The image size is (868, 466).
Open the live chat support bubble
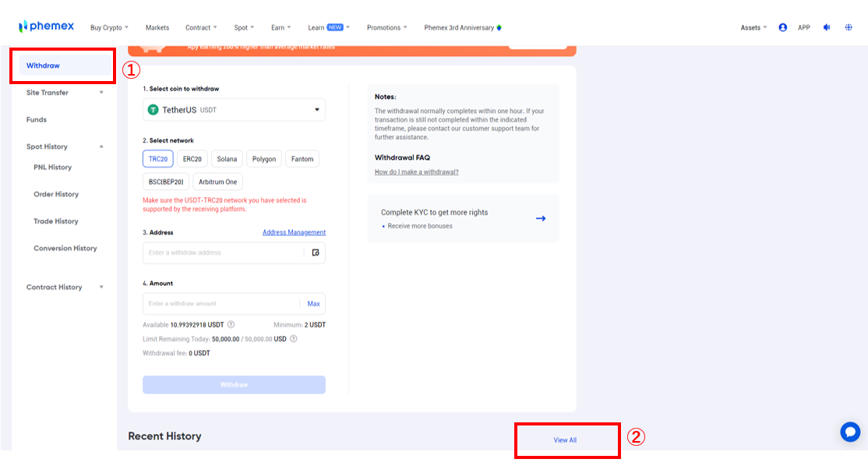(x=850, y=432)
